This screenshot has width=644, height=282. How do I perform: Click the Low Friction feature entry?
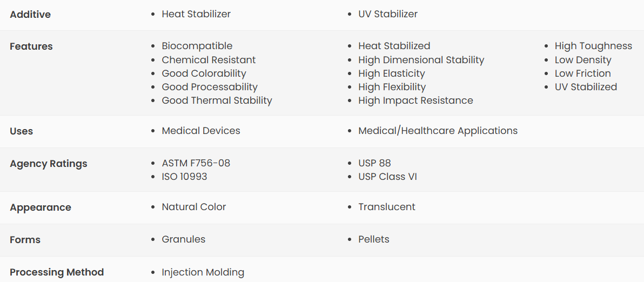coord(583,73)
